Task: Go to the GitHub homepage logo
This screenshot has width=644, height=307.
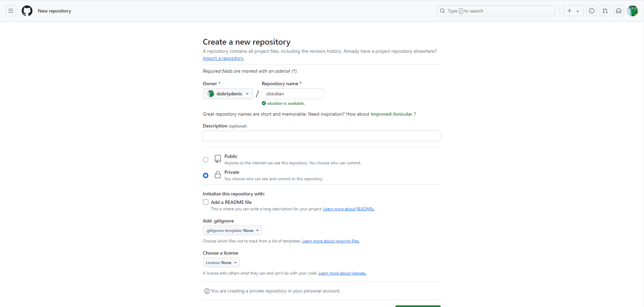Action: pos(27,11)
